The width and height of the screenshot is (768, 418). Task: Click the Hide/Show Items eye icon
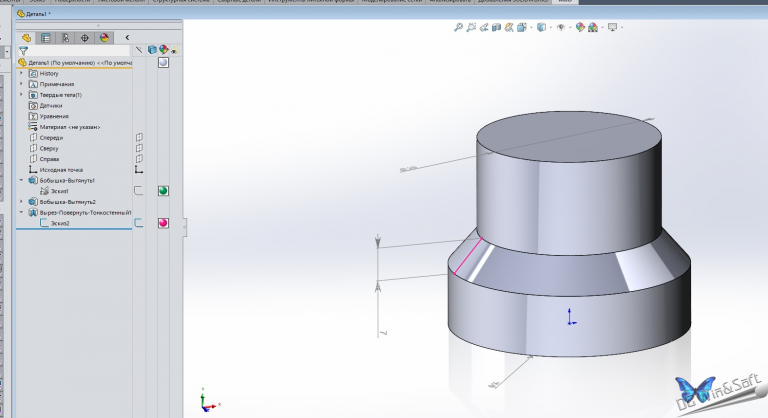point(561,27)
